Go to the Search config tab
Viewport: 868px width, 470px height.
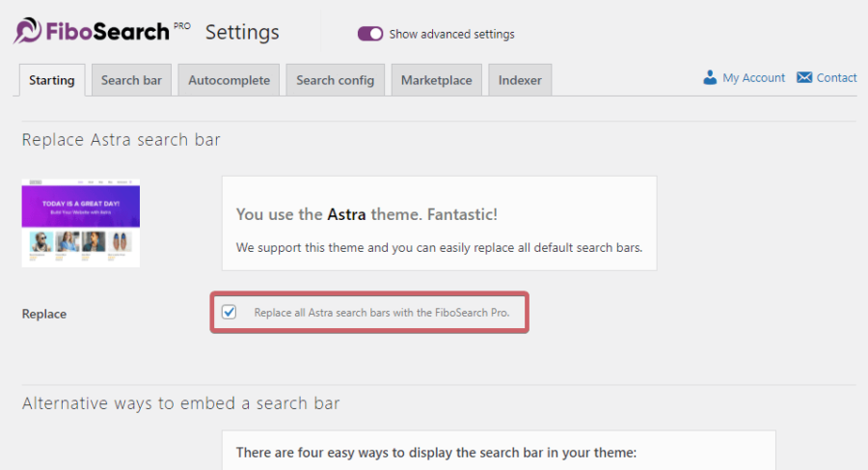coord(335,80)
